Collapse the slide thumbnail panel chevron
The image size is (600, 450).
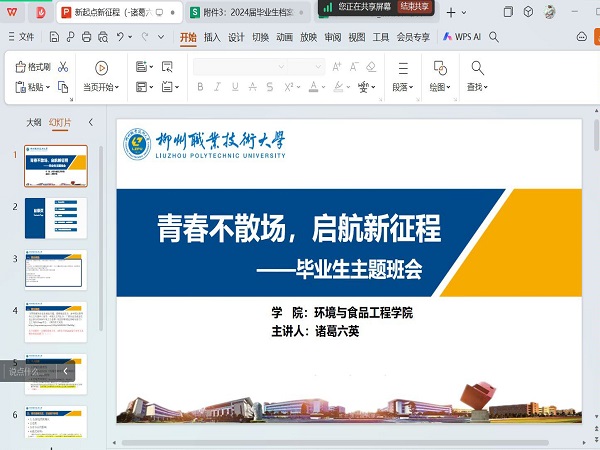(91, 122)
